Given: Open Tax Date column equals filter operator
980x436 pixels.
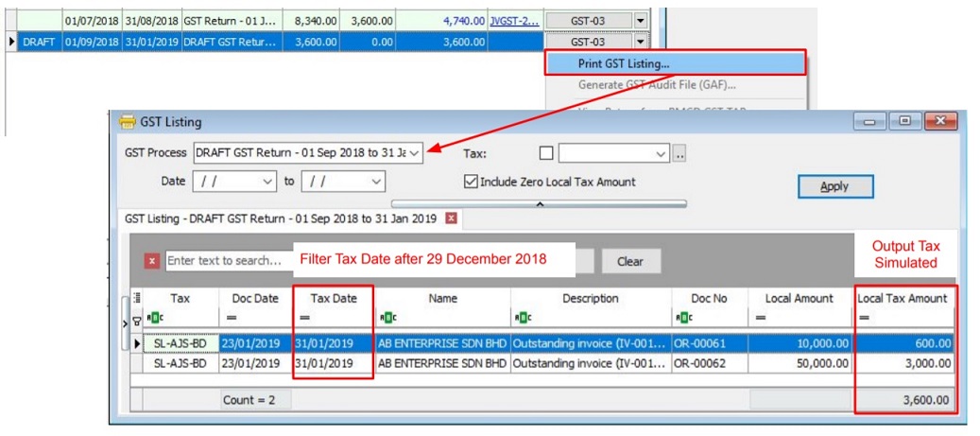Looking at the screenshot, I should point(305,318).
